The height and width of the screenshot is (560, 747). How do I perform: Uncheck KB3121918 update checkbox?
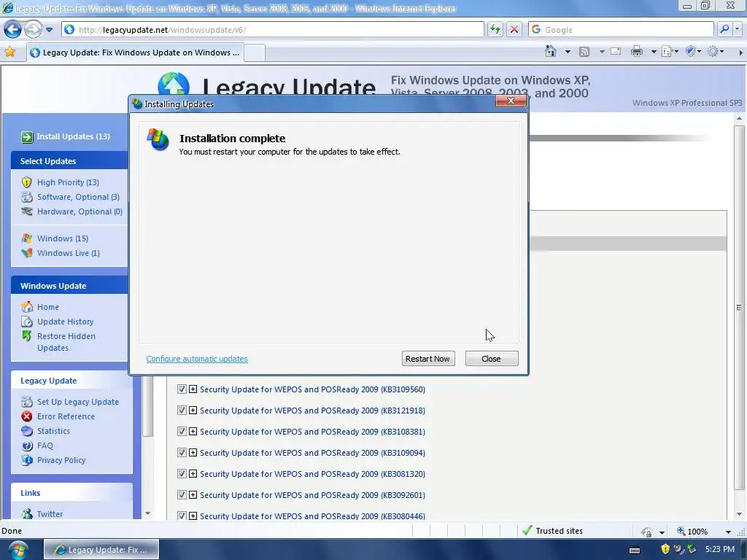pyautogui.click(x=182, y=410)
